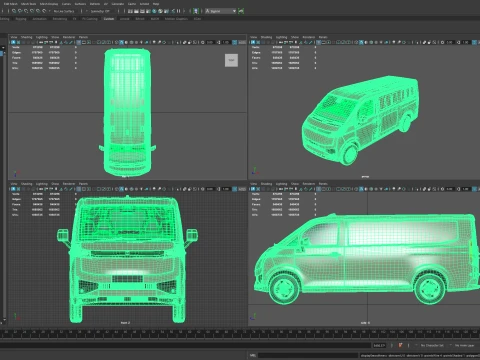Toggle wireframe on shaded in top-view panel
480x360 pixels.
pyautogui.click(x=132, y=42)
